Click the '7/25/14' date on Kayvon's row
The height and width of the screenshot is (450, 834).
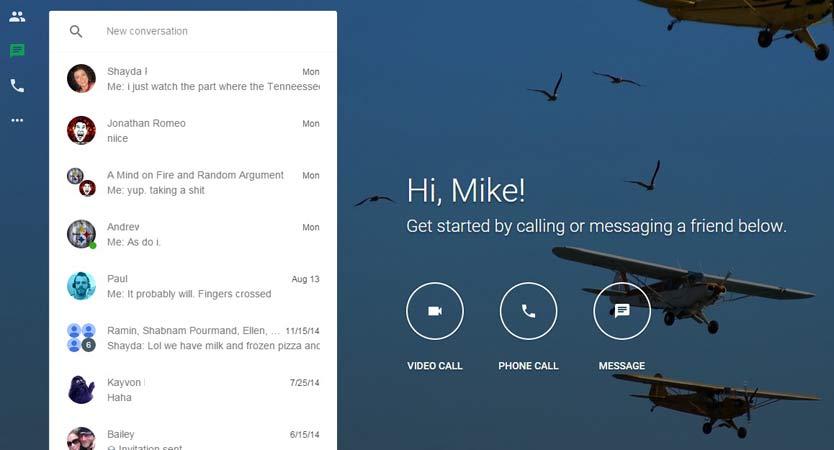click(x=304, y=382)
